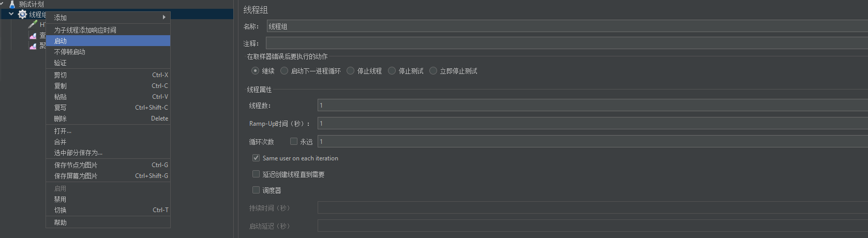Click the 注释 input field
The image size is (868, 238).
tap(567, 43)
